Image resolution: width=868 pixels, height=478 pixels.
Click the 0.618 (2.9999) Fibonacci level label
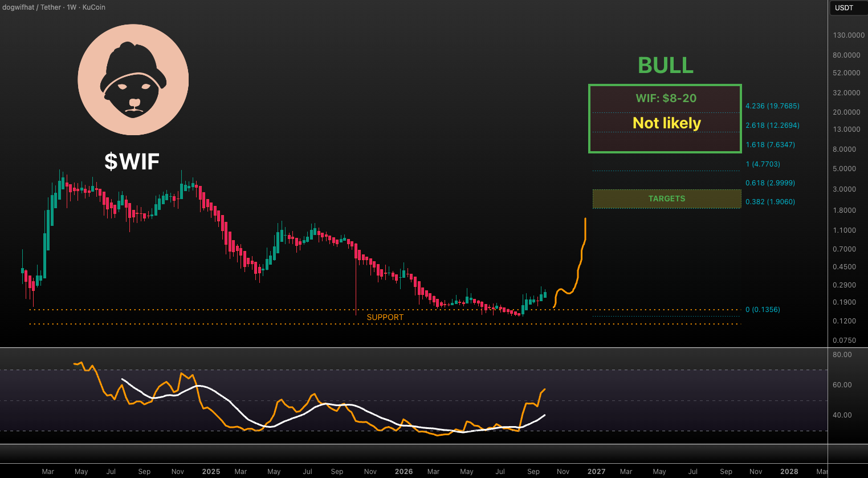pyautogui.click(x=770, y=183)
